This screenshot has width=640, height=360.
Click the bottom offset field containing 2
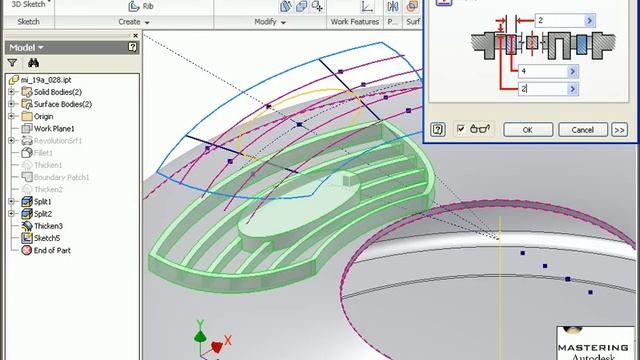[542, 89]
